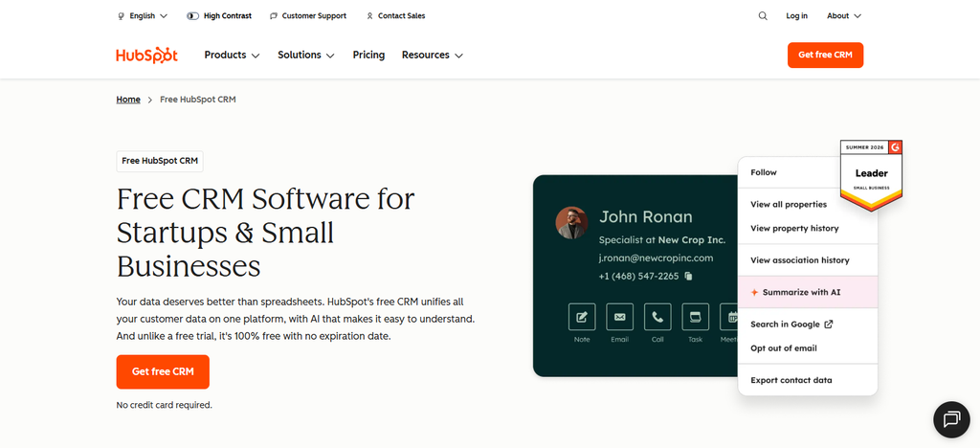This screenshot has width=980, height=448.
Task: Open Customer Support link
Action: point(308,16)
